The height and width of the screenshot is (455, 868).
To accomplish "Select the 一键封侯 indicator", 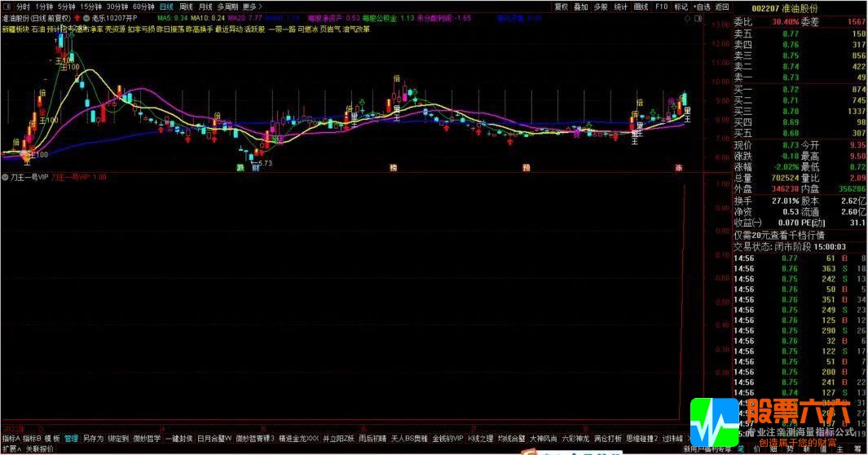I will pyautogui.click(x=178, y=439).
